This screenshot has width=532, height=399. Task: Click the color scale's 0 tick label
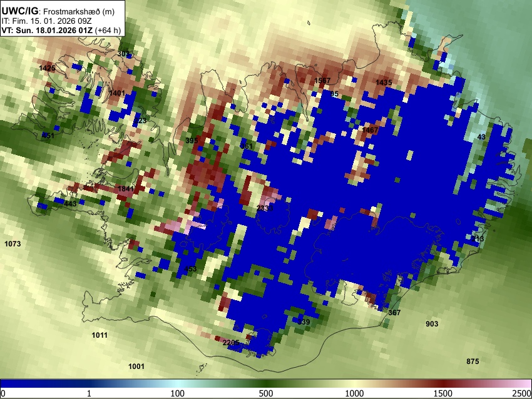(3, 393)
